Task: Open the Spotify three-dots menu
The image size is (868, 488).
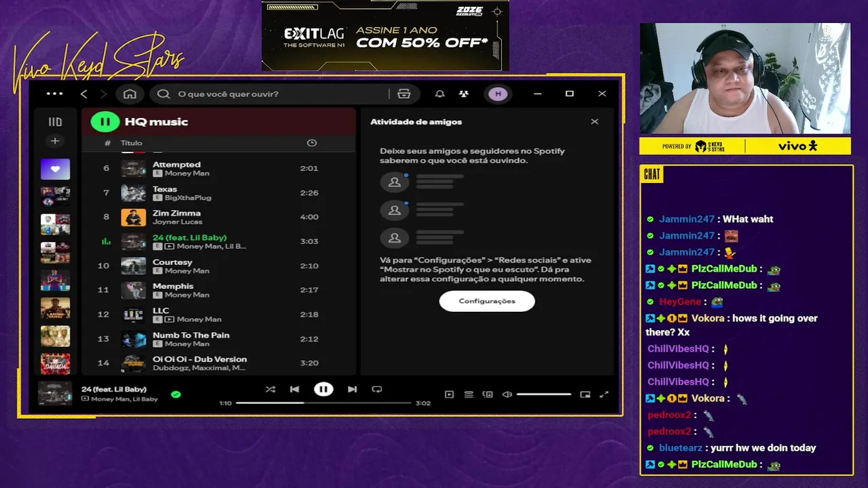Action: click(x=54, y=94)
